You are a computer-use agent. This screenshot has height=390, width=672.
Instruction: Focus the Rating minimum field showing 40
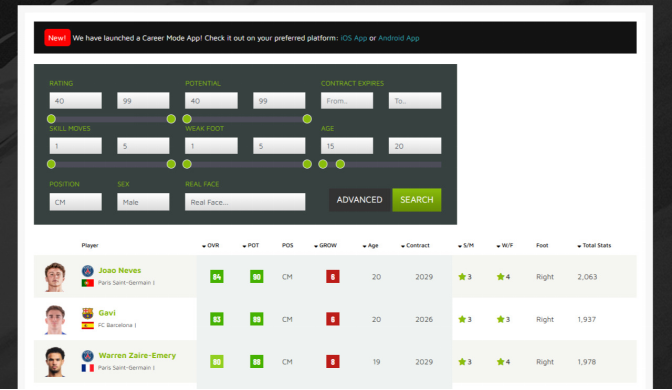pos(75,101)
